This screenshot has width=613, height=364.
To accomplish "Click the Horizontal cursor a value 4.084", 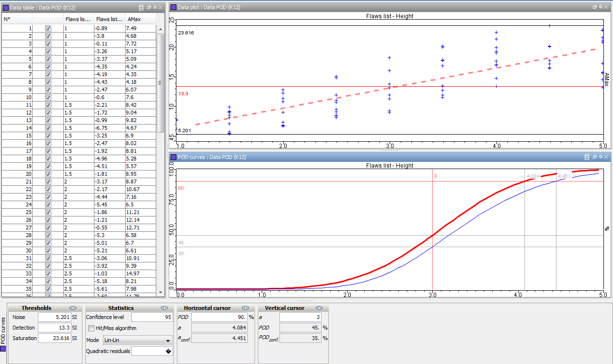I will (219, 328).
